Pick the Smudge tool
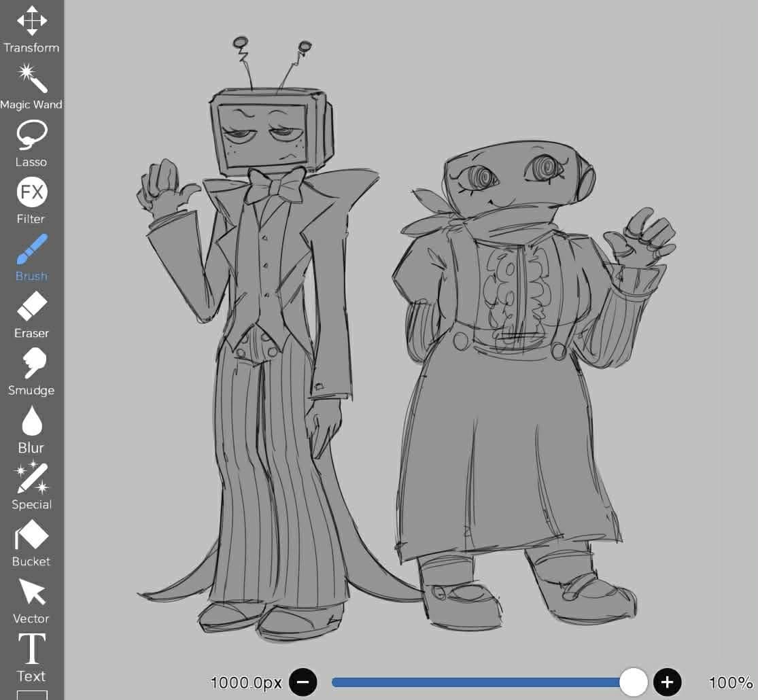This screenshot has width=758, height=700. pos(31,372)
